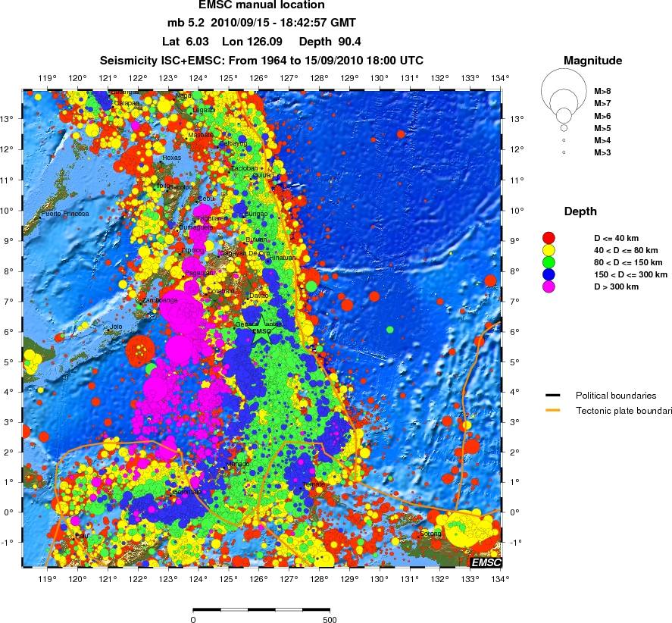Click the 'Tectonic plate boundaries' legend text

624,411
